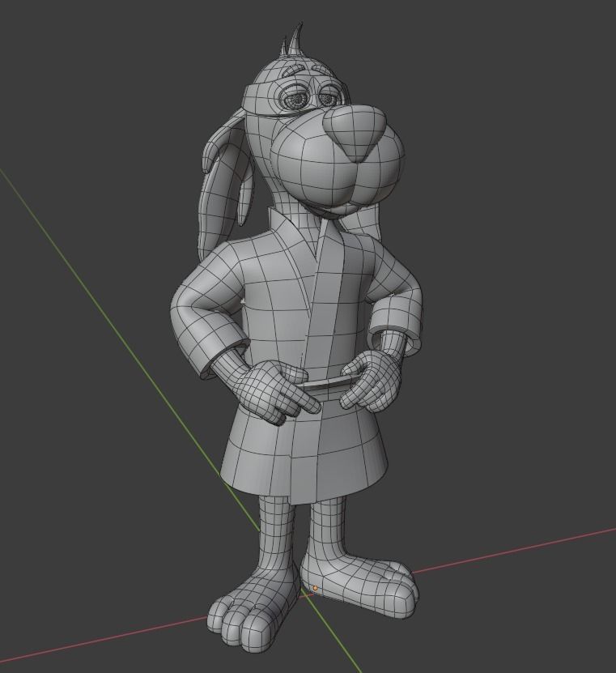Click the orange object origin dot

[x=316, y=588]
